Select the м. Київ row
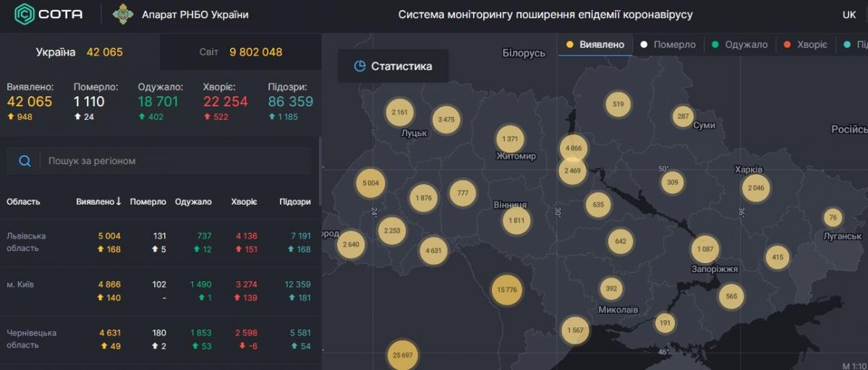Screen dimensions: 868x370 (159, 291)
